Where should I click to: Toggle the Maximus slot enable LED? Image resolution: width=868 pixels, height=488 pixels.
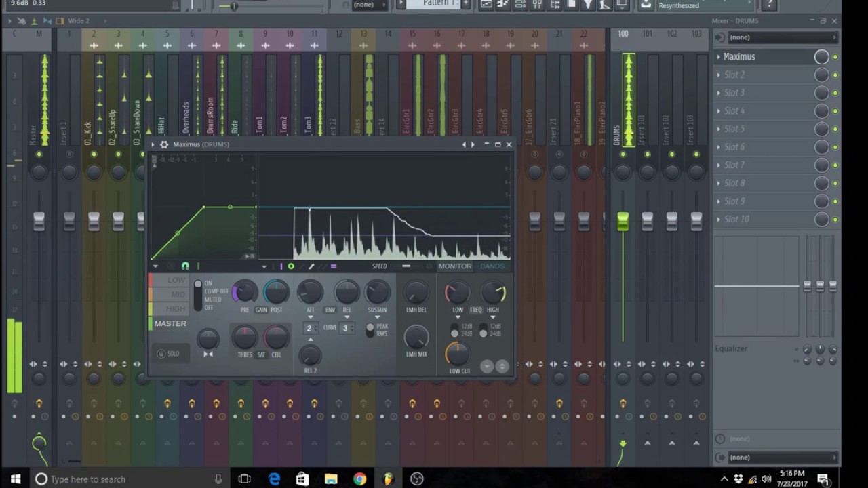click(x=835, y=57)
